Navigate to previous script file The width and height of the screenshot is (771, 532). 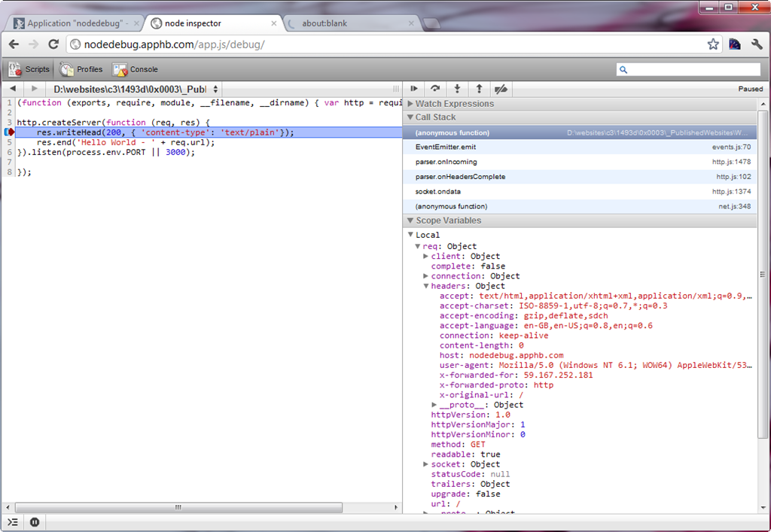tap(13, 89)
